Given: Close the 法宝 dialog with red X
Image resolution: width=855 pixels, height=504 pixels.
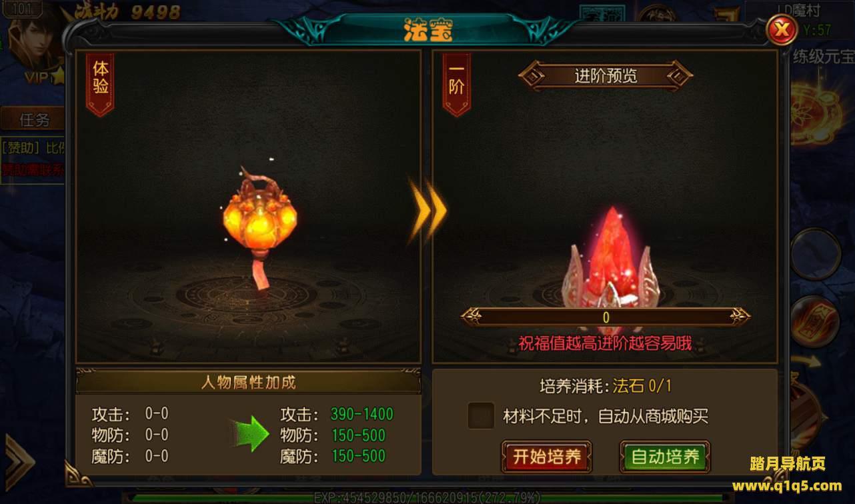Looking at the screenshot, I should (x=781, y=29).
